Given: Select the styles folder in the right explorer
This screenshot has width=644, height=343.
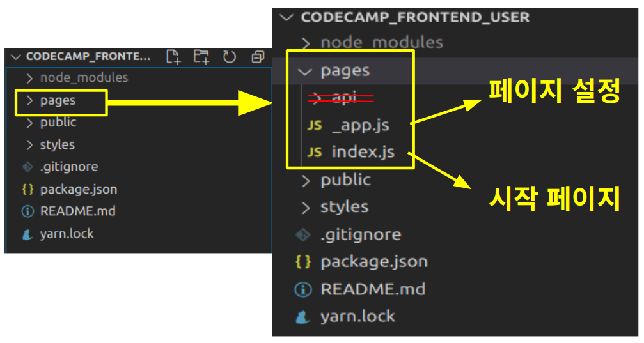Looking at the screenshot, I should click(x=345, y=207).
